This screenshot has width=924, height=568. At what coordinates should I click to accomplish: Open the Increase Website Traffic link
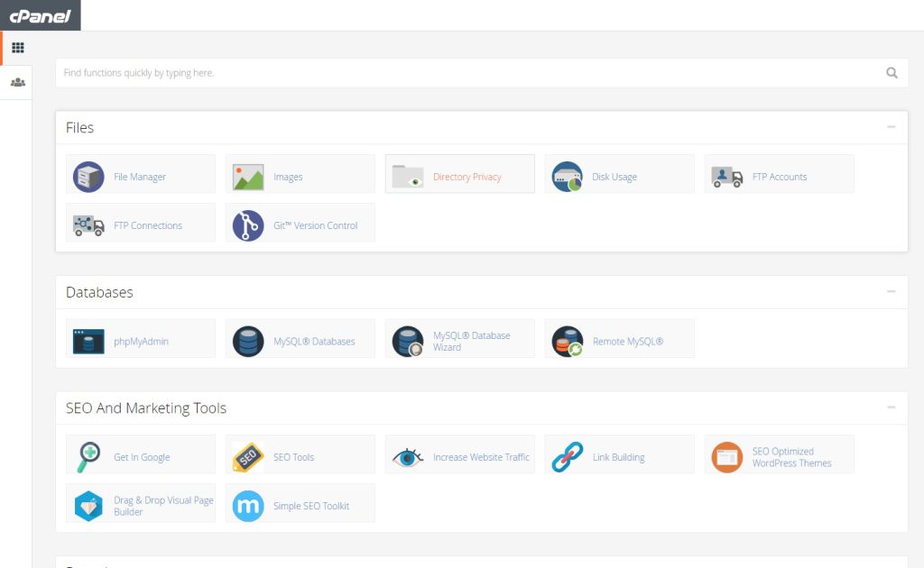(x=482, y=457)
